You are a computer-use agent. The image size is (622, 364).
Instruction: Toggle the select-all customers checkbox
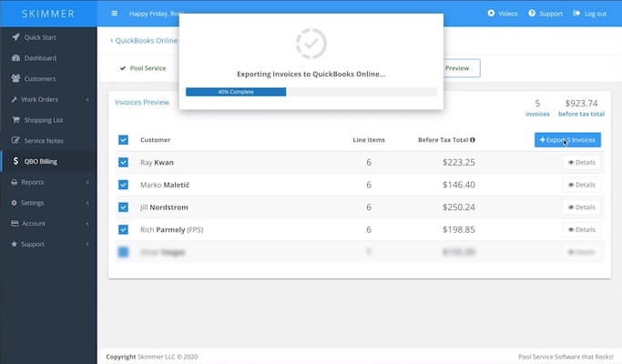pos(123,139)
